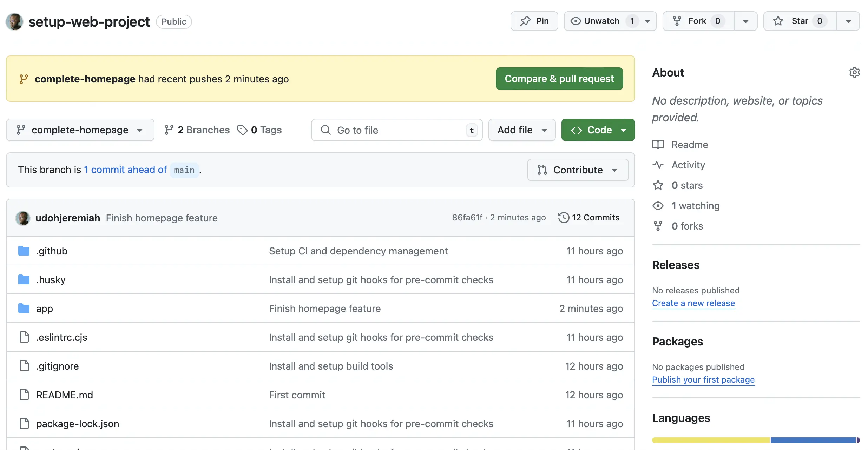Expand the Add file dropdown
868x450 pixels.
click(522, 130)
